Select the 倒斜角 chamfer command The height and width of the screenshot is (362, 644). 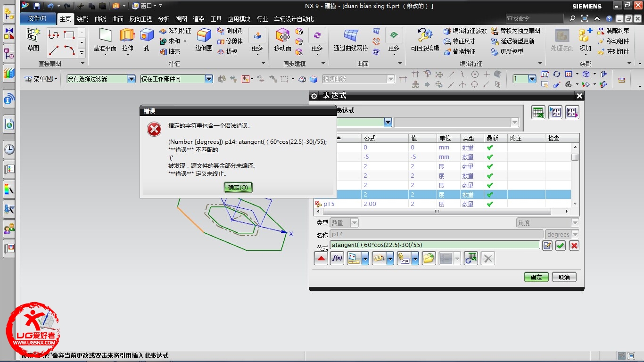click(230, 31)
